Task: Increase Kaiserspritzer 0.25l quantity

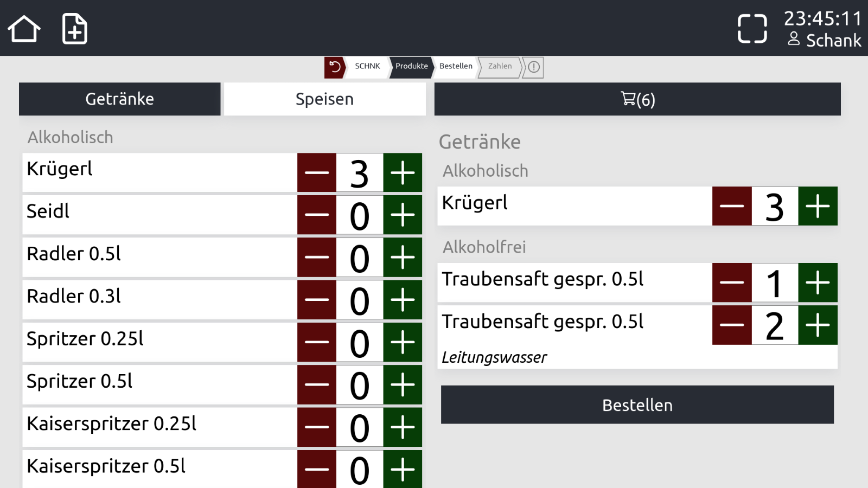Action: click(x=403, y=427)
